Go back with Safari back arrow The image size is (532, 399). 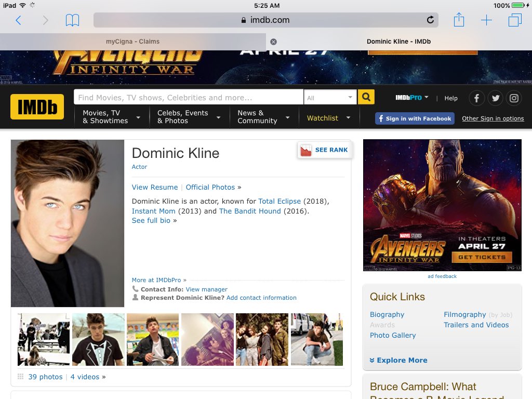coord(18,20)
